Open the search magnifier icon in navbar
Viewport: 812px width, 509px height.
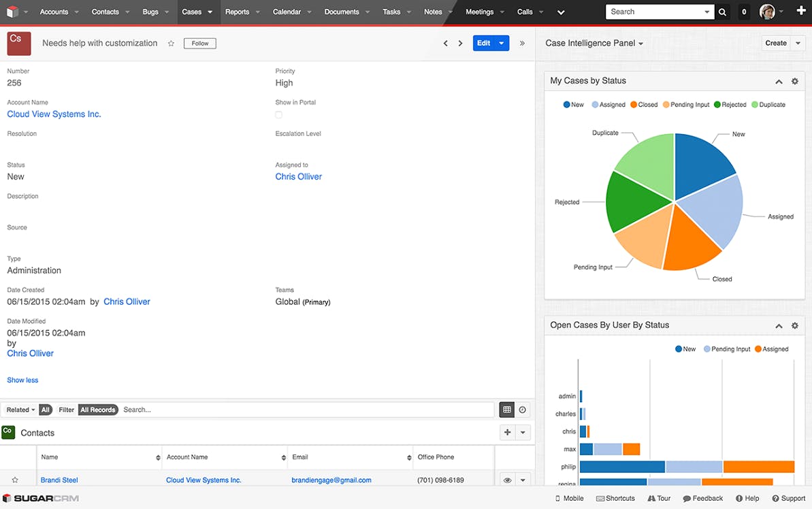(x=722, y=12)
